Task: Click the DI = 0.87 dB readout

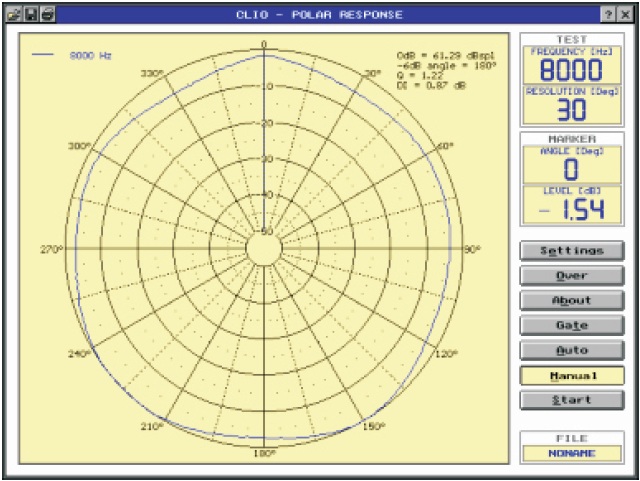Action: (431, 85)
